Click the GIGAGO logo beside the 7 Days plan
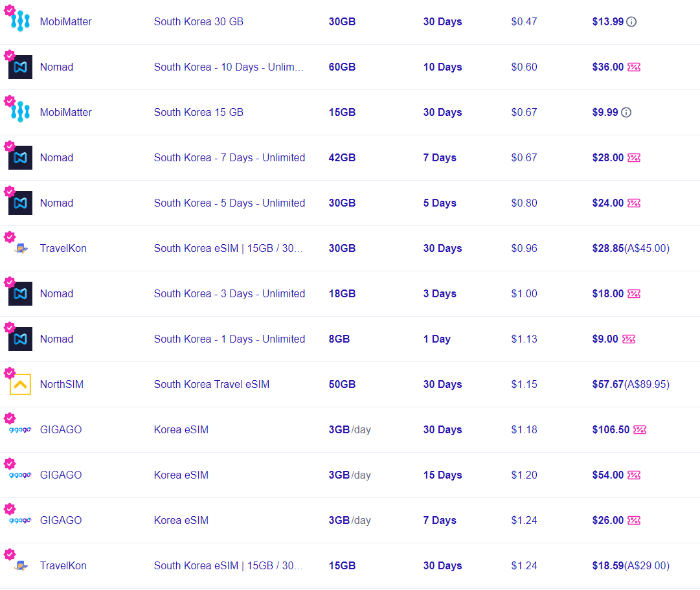 pyautogui.click(x=19, y=520)
